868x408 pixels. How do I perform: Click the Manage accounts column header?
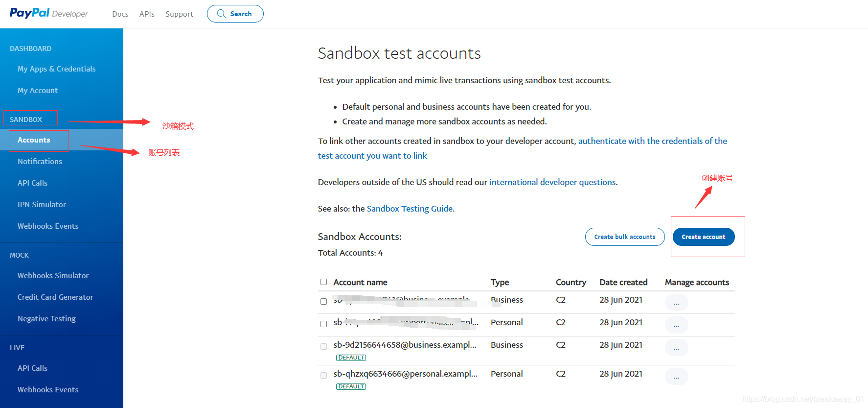point(697,282)
